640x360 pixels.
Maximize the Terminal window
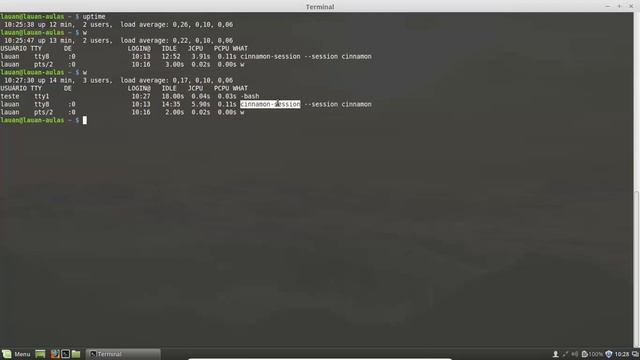[x=619, y=6]
